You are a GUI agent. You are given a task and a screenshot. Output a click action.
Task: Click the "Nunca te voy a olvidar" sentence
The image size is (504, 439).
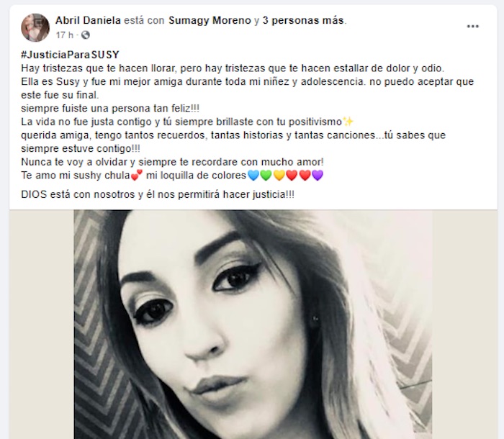(172, 162)
